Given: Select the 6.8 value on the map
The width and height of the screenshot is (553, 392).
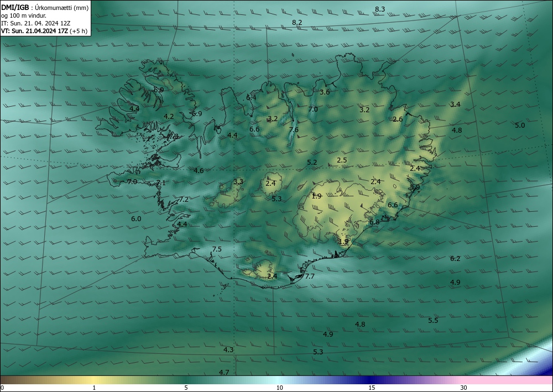Looking at the screenshot, I should [x=374, y=222].
